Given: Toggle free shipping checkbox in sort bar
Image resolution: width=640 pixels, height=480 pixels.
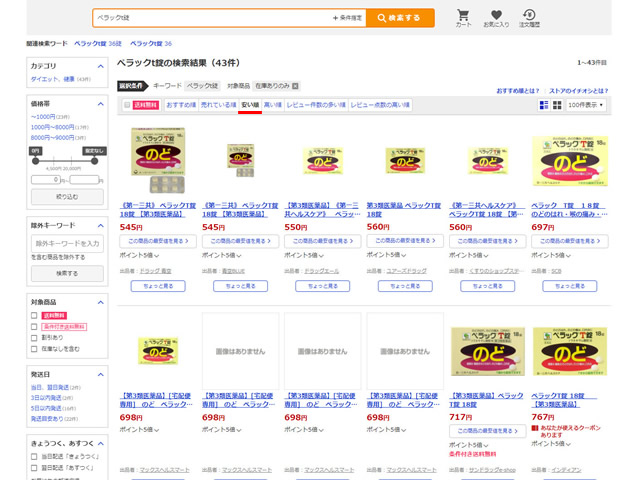Looking at the screenshot, I should [x=127, y=105].
